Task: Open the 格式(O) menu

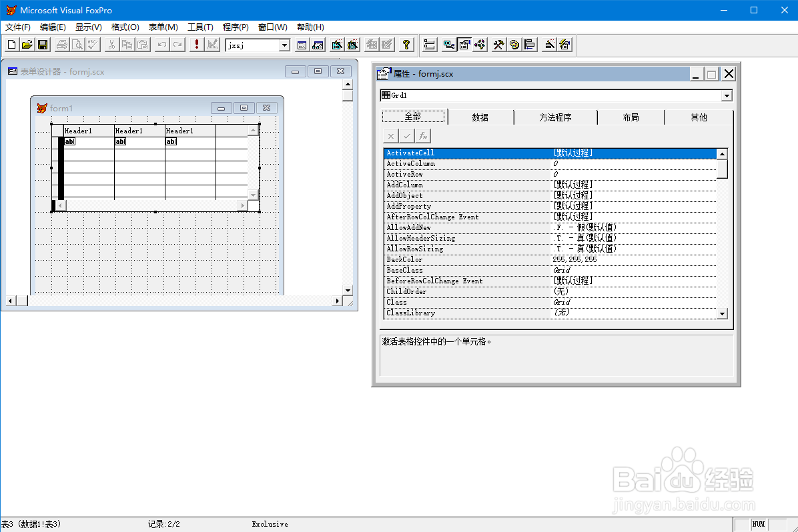Action: coord(125,27)
